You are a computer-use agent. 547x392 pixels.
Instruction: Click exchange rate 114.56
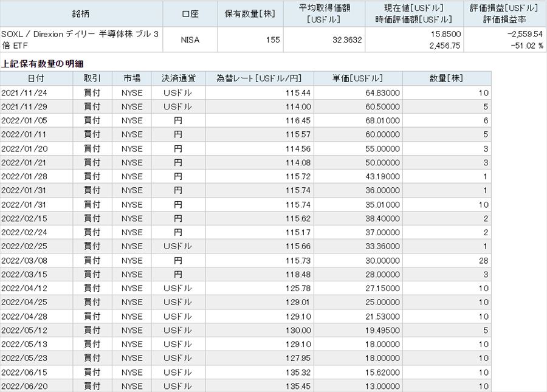[298, 149]
